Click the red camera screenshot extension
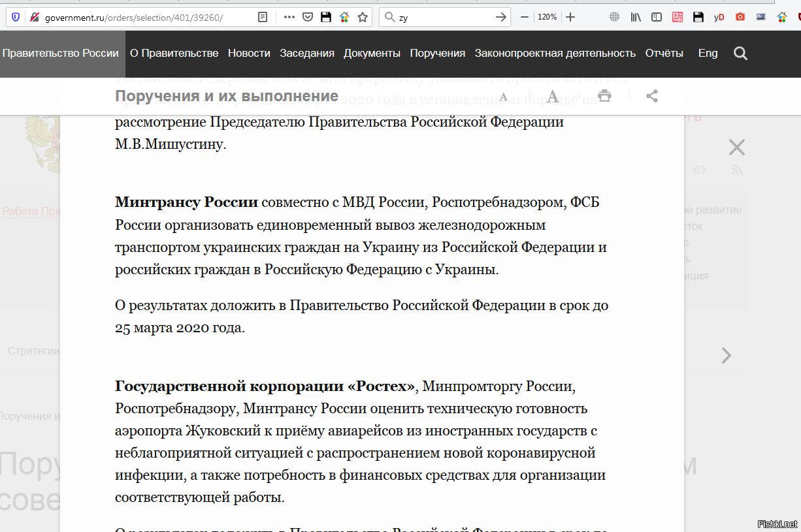This screenshot has width=801, height=532. click(740, 17)
